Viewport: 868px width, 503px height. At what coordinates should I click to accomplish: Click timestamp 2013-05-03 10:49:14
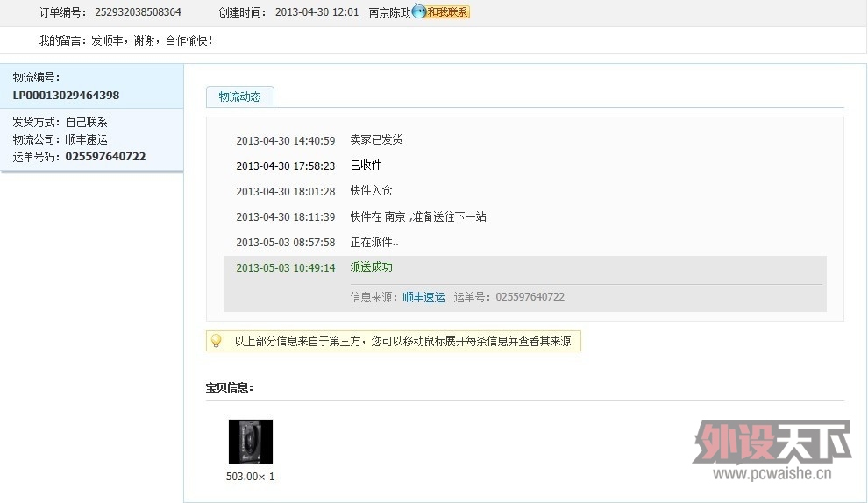pos(286,268)
